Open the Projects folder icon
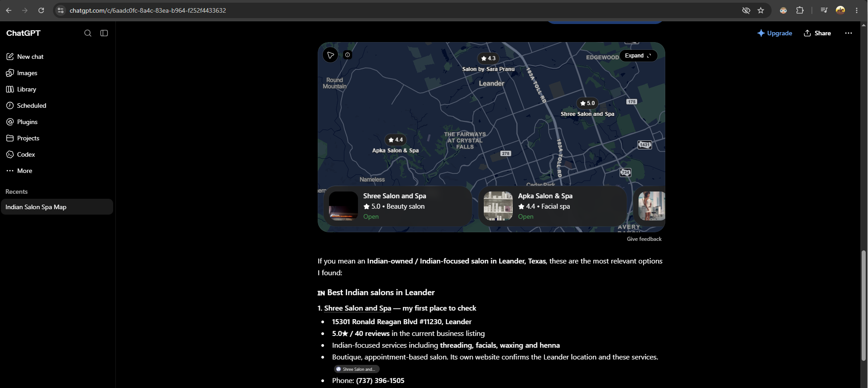Screen dimensions: 868x388 click(x=10, y=138)
